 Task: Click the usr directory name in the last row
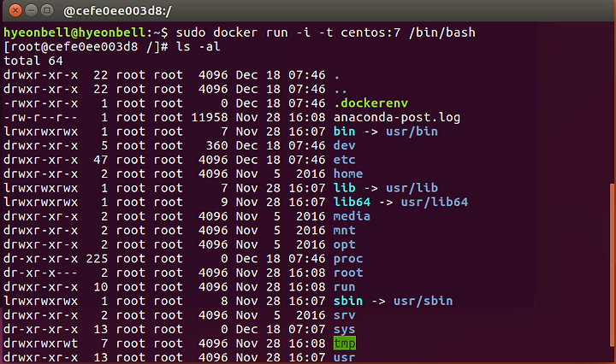pos(345,357)
